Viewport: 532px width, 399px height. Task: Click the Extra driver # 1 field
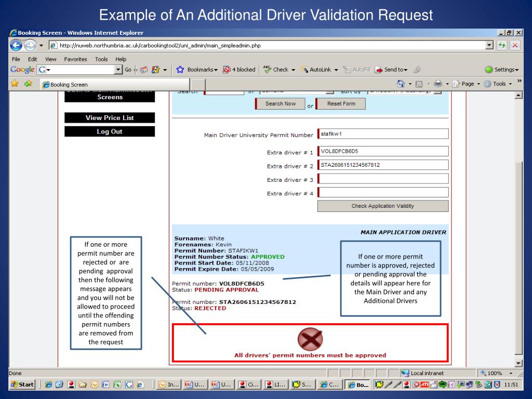click(x=383, y=151)
